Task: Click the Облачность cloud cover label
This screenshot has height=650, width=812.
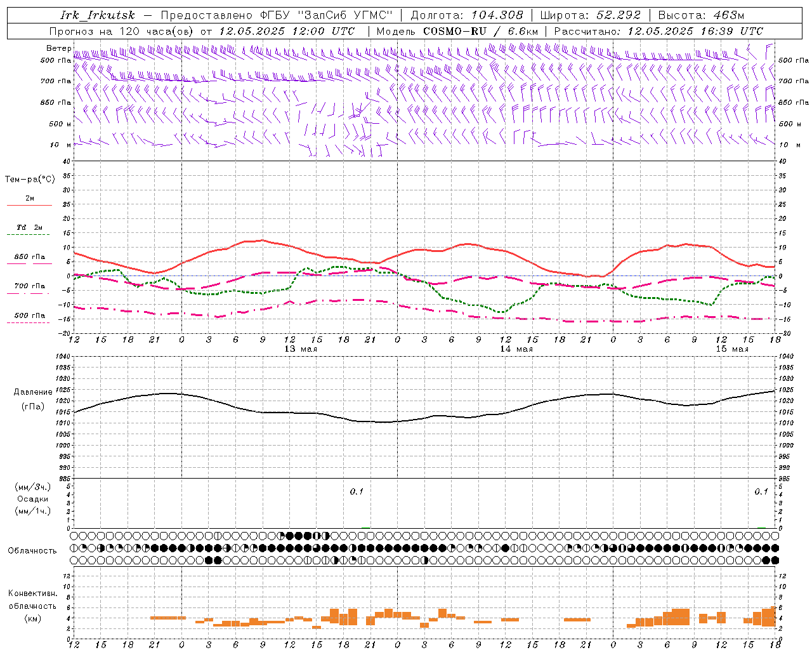Action: pos(32,551)
